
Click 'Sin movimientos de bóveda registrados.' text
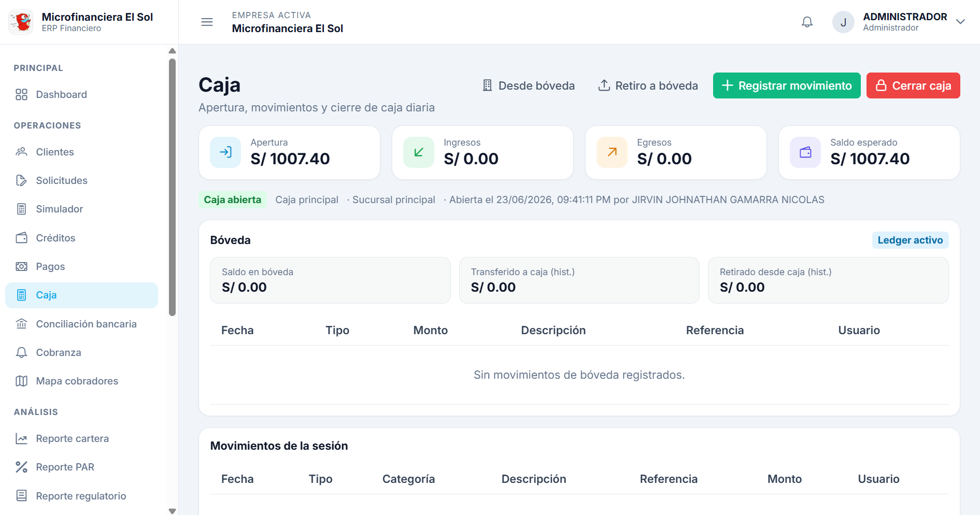[579, 375]
